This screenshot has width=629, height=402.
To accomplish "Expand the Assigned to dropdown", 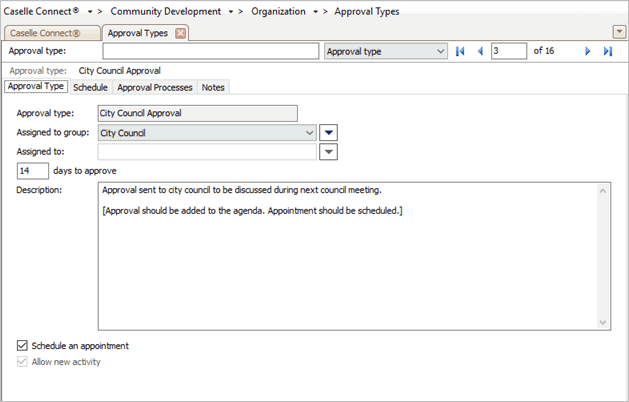I will 309,151.
